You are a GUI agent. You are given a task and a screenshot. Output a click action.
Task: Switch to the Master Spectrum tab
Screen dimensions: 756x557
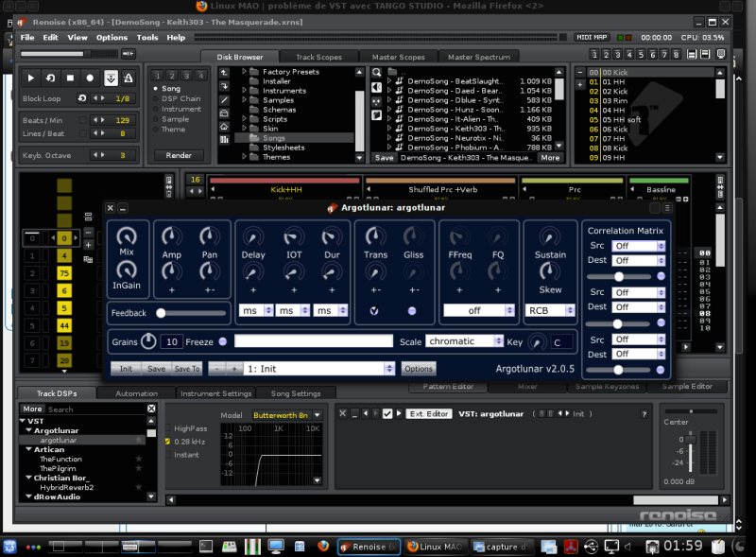point(479,57)
